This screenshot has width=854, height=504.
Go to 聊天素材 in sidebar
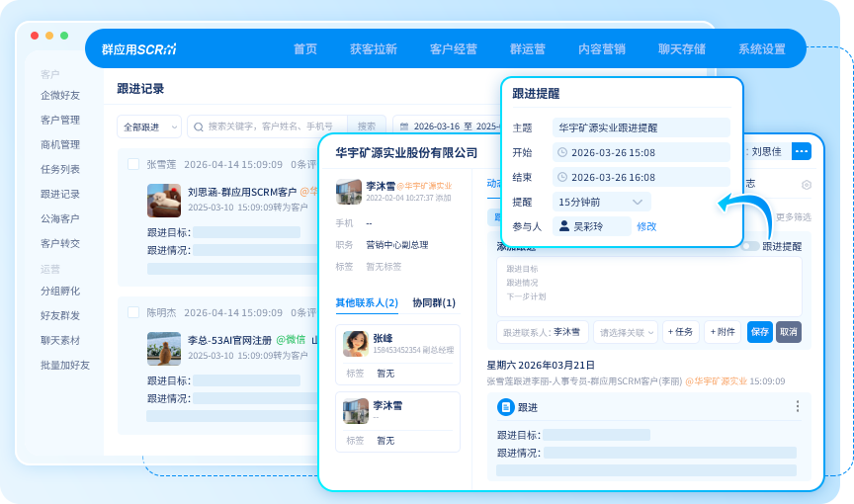pos(60,340)
